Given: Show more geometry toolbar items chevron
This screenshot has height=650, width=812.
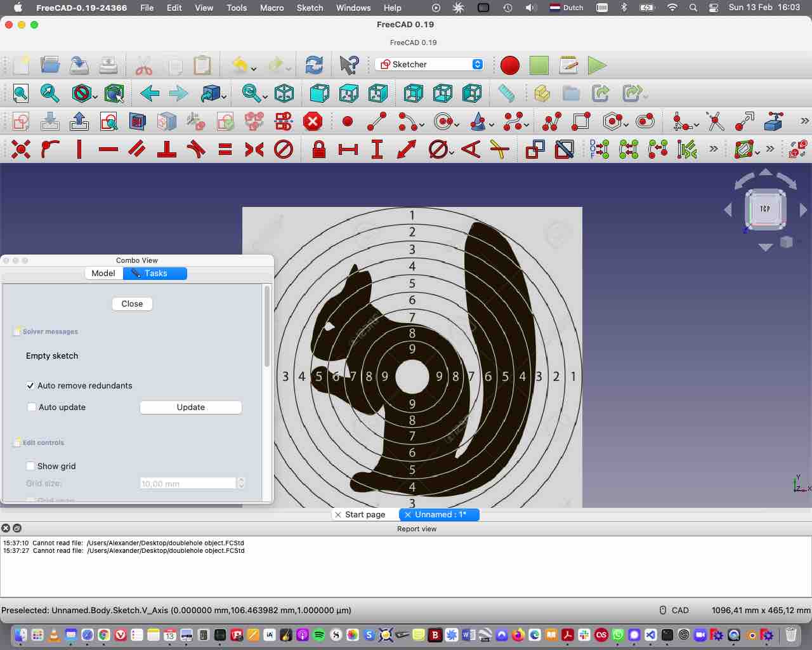Looking at the screenshot, I should point(804,121).
